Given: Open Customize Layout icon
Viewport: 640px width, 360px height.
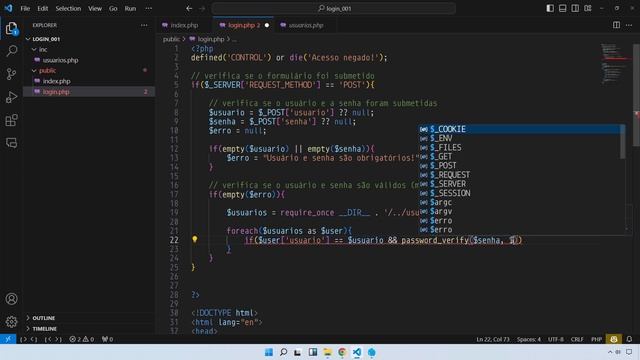Looking at the screenshot, I should [588, 8].
